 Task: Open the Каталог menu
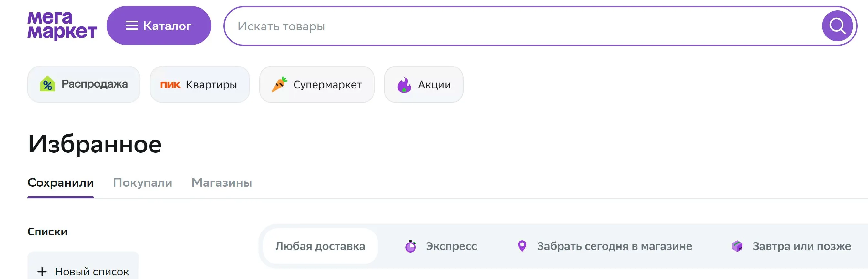(159, 26)
